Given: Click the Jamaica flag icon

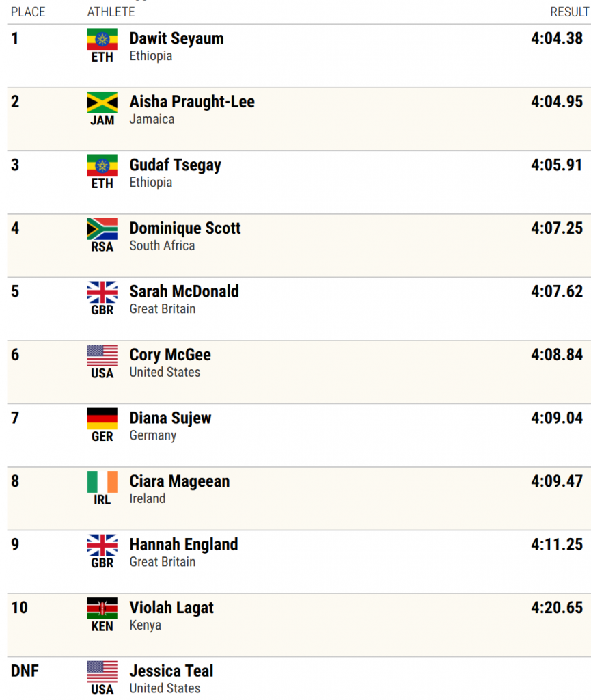Looking at the screenshot, I should pos(102,103).
